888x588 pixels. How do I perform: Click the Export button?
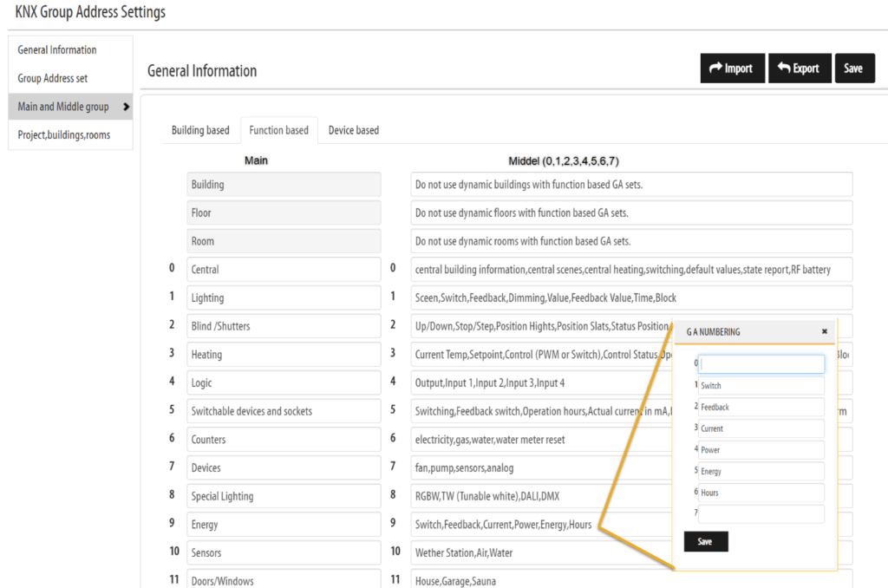coord(799,69)
